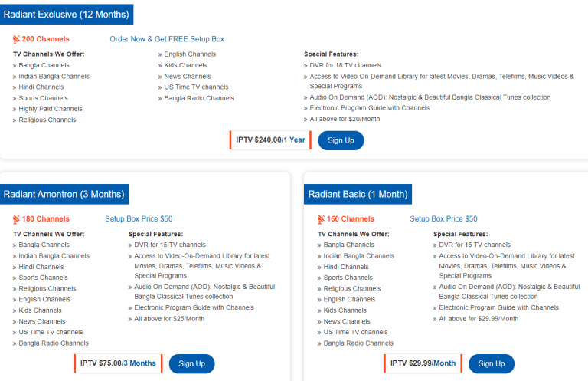The image size is (588, 381).
Task: Select the Radiant Basic (1 Month) header
Action: [x=358, y=194]
